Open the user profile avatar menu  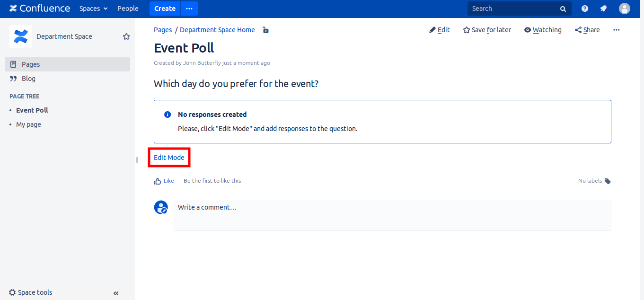click(625, 9)
